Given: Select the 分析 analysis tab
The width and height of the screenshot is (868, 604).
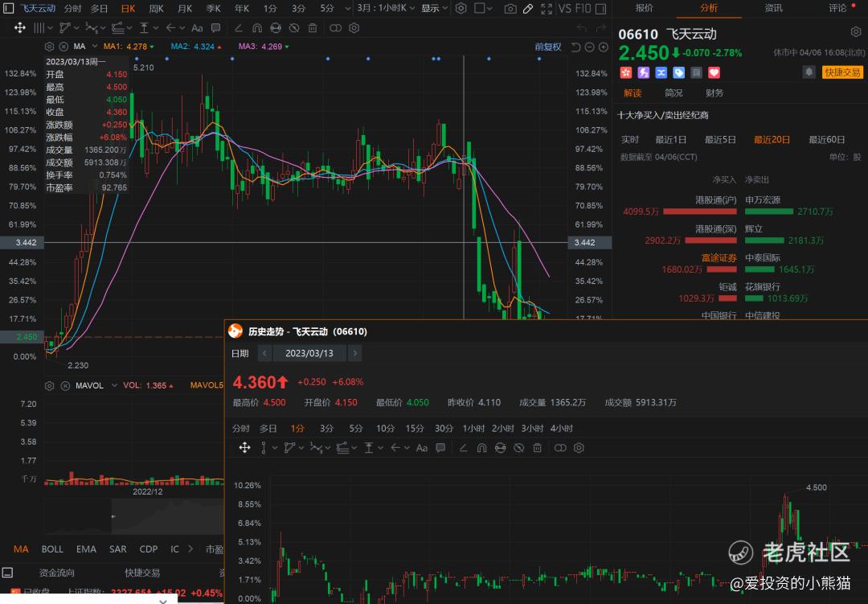Looking at the screenshot, I should tap(709, 8).
